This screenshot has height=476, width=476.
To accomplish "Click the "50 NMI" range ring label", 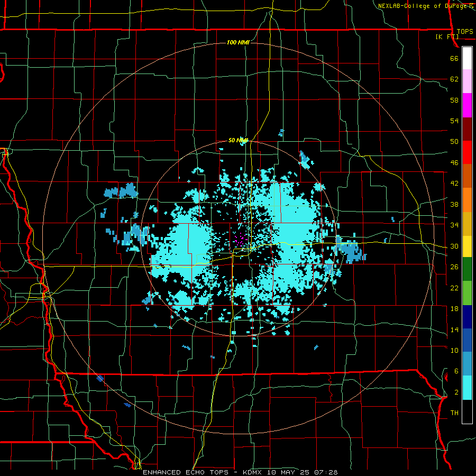I will pyautogui.click(x=239, y=140).
